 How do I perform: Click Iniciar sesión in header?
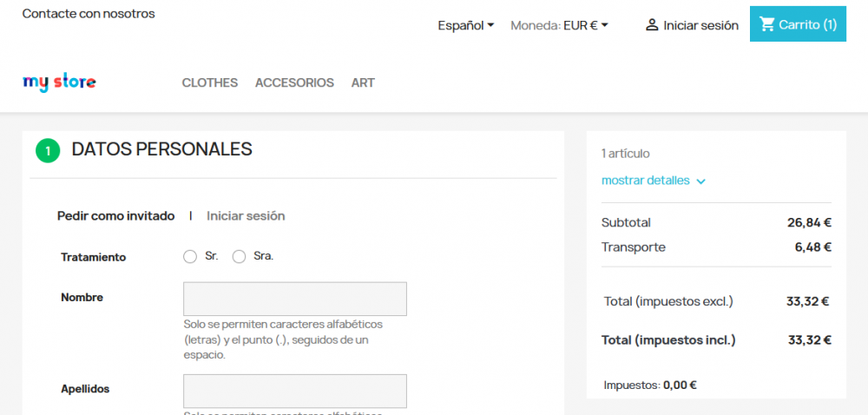700,25
